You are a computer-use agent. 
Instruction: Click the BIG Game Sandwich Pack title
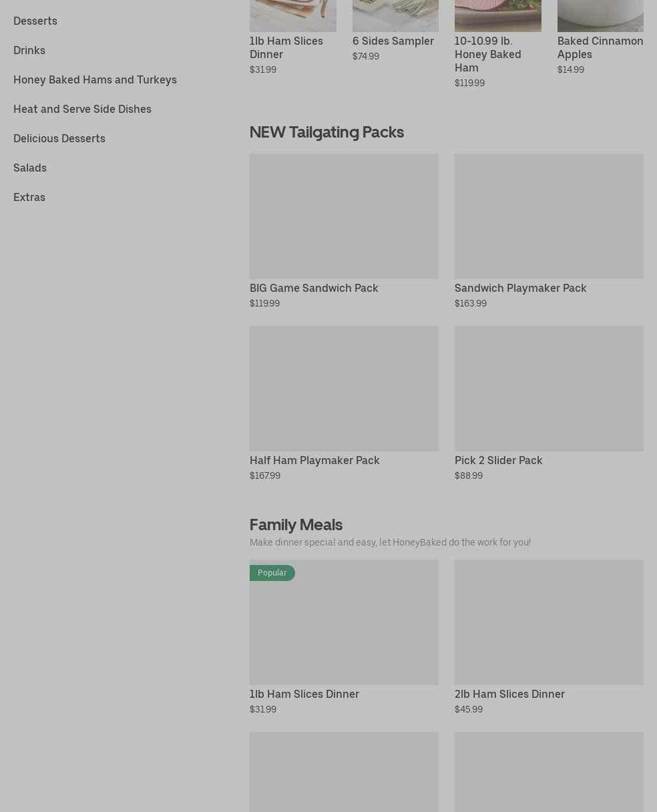click(x=314, y=288)
